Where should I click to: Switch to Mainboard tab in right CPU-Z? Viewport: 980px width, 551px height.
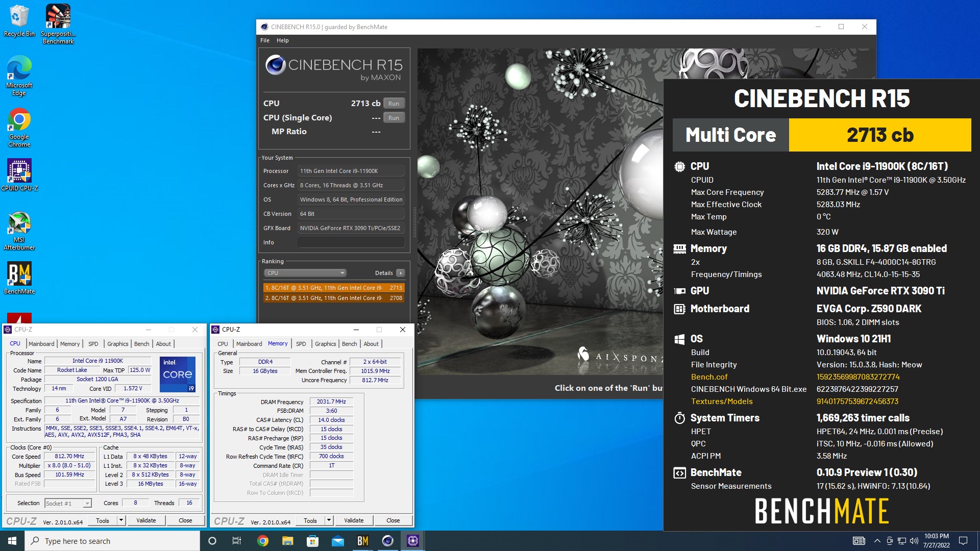249,344
